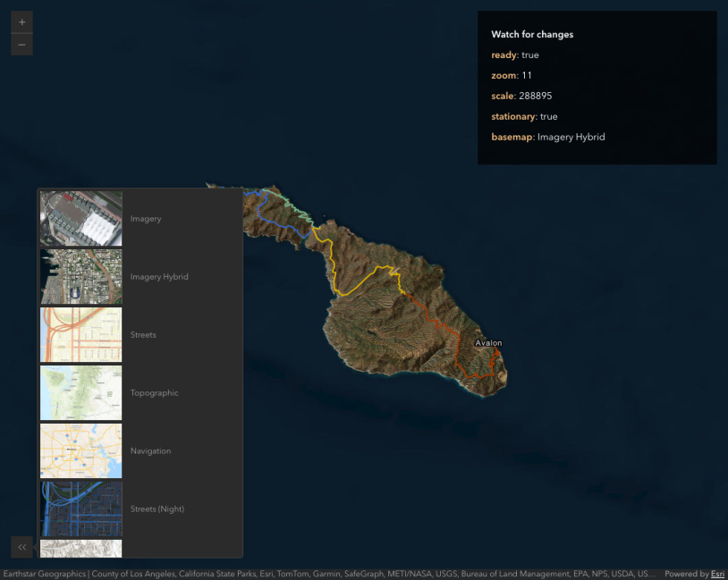Click the Imagery text label

pos(146,219)
